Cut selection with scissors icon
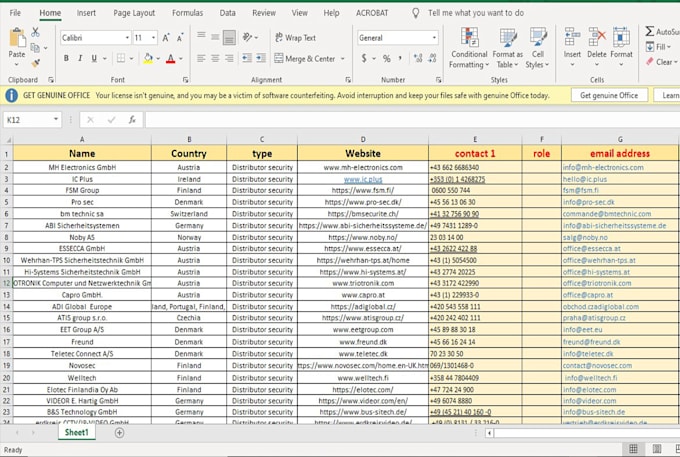Viewport: 680px width, 457px height. (36, 32)
